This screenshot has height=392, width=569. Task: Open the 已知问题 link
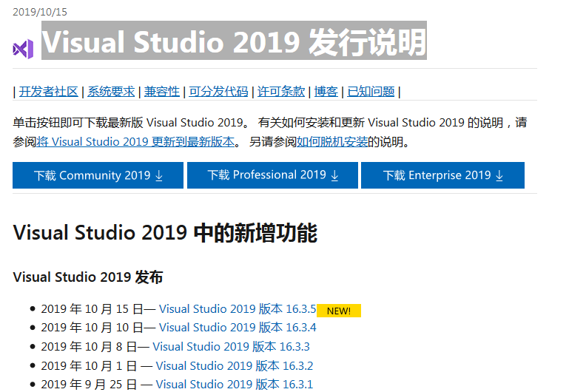point(371,92)
